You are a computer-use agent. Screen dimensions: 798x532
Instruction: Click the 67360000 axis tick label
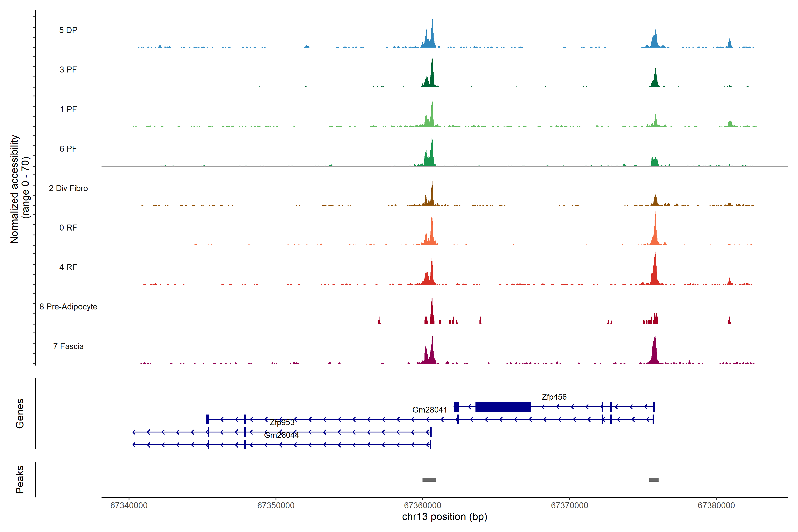(x=423, y=505)
